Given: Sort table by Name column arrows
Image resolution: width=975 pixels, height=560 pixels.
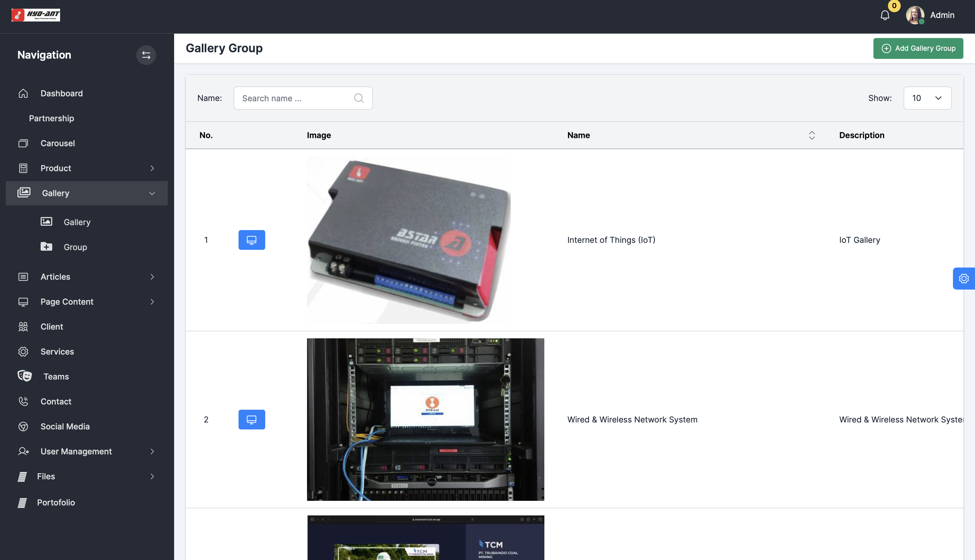Looking at the screenshot, I should coord(812,136).
